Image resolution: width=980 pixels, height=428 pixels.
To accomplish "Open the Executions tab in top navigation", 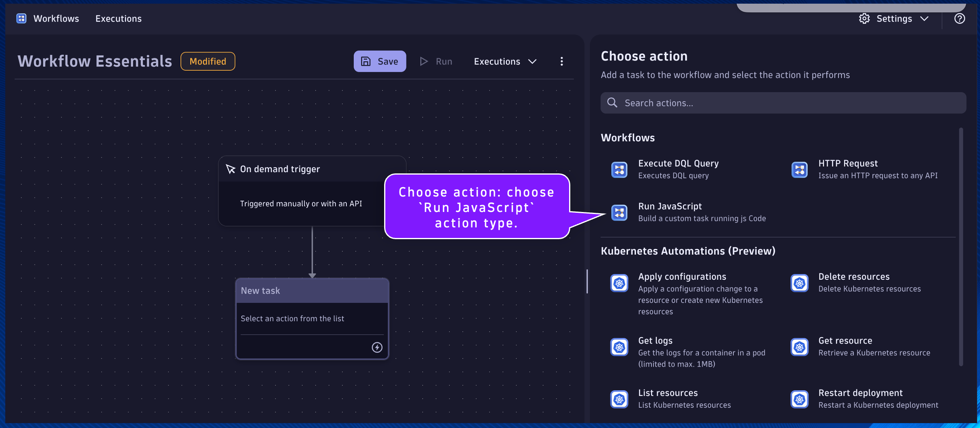I will click(118, 18).
